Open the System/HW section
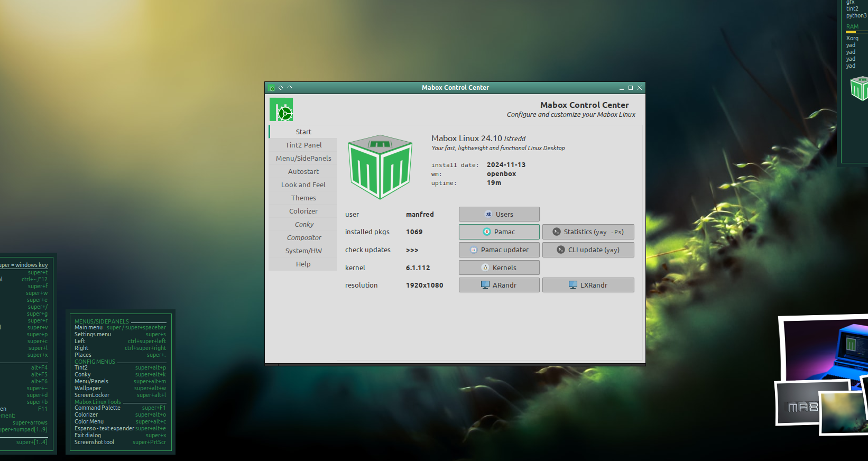Viewport: 868px width, 461px height. point(303,251)
